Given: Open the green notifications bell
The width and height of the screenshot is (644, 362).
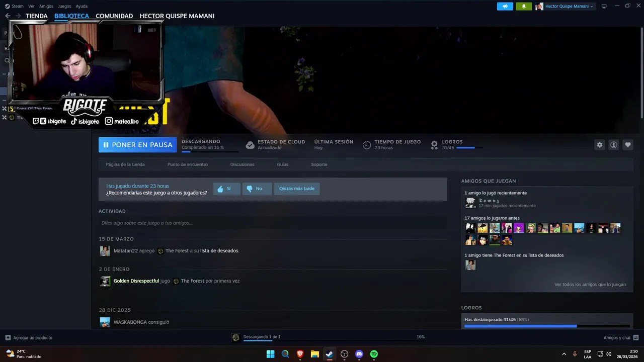Looking at the screenshot, I should tap(524, 6).
